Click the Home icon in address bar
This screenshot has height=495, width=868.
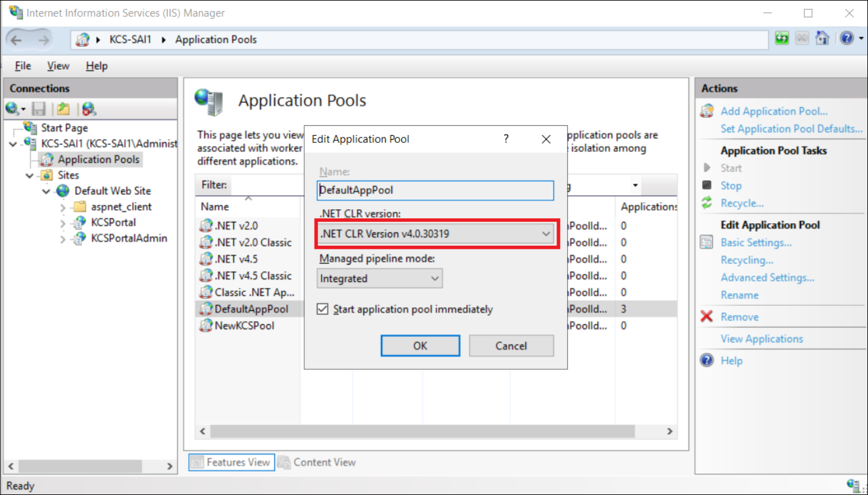pyautogui.click(x=822, y=39)
